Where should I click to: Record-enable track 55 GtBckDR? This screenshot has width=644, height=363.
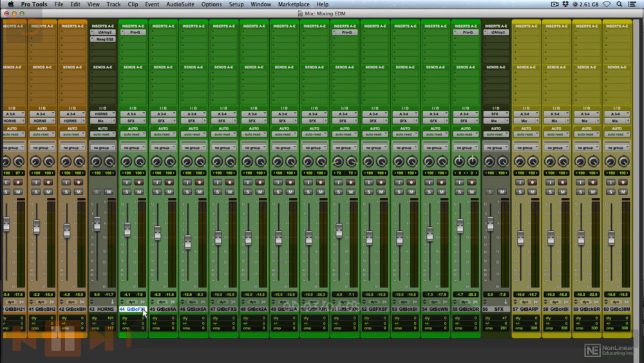pyautogui.click(x=471, y=182)
